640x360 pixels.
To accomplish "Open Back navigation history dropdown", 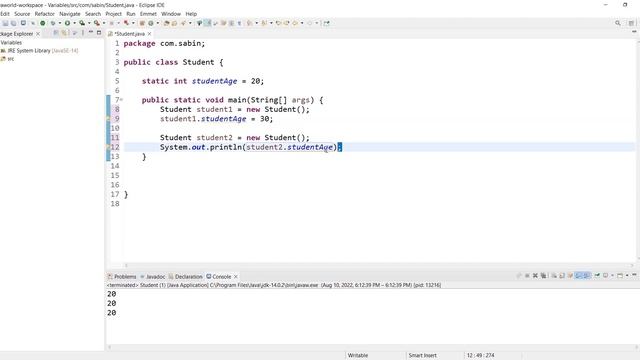I will [302, 23].
